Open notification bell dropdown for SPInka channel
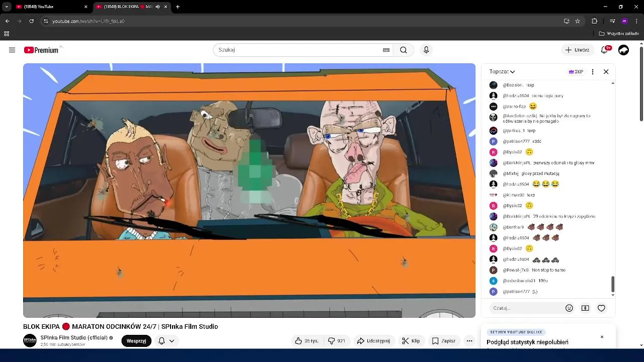 coord(166,341)
